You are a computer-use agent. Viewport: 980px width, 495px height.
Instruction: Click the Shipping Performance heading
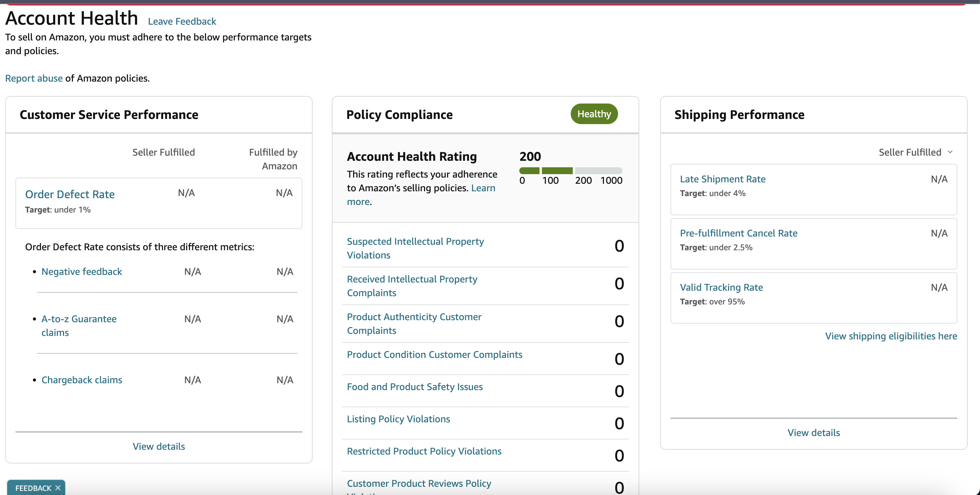(739, 114)
